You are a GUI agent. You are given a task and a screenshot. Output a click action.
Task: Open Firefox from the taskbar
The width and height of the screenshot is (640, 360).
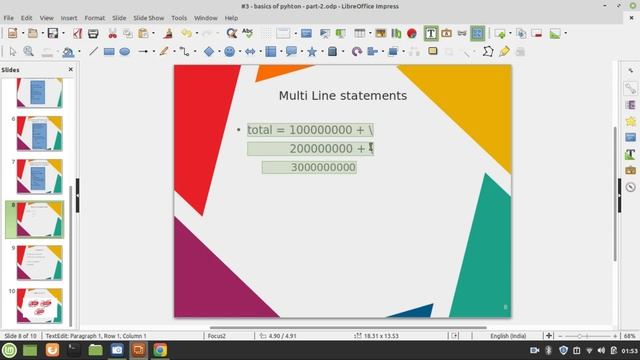coord(52,350)
